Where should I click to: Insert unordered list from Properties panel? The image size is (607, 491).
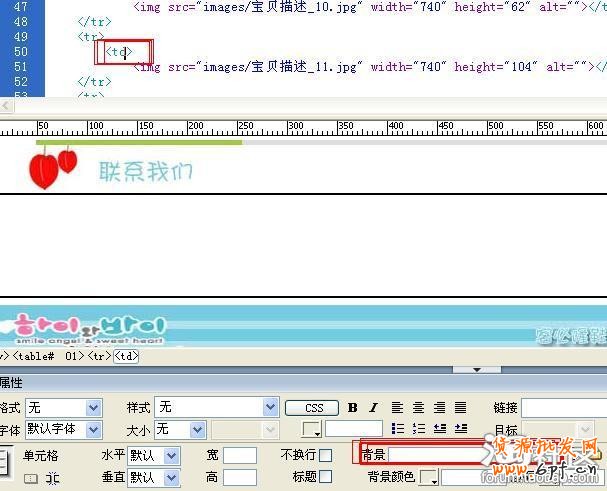(397, 429)
